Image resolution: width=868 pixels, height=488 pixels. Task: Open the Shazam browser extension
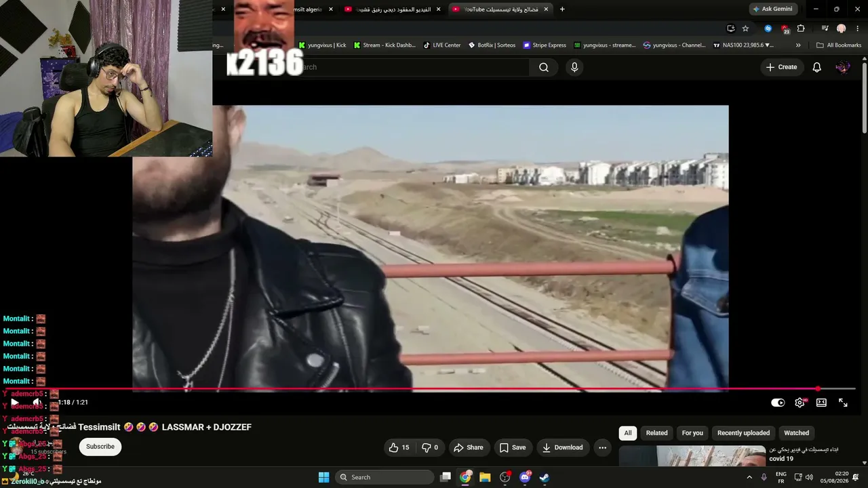click(768, 28)
